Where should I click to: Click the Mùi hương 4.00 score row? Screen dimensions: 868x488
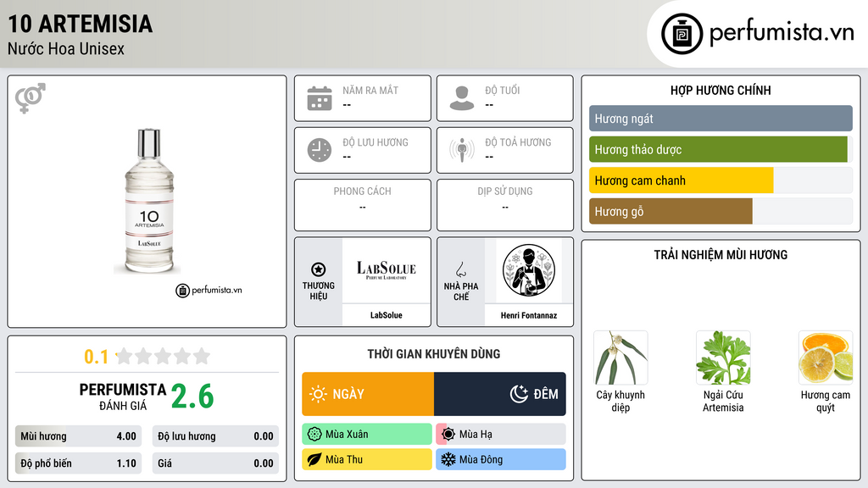point(78,436)
